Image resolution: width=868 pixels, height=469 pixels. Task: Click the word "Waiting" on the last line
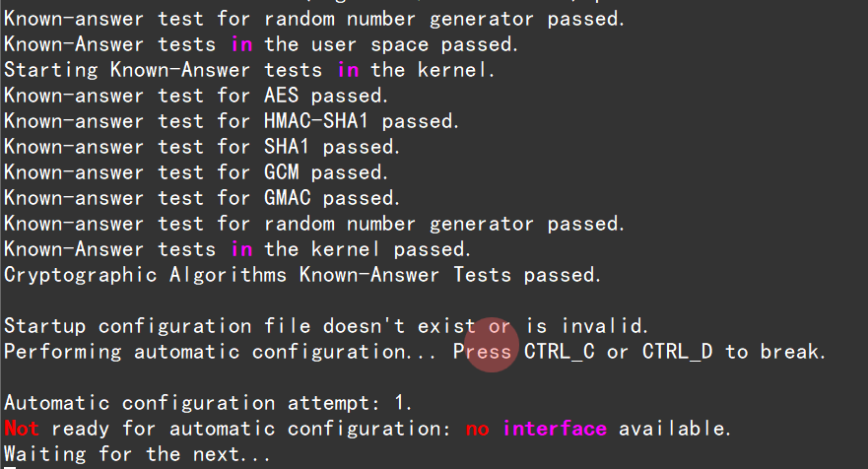45,454
